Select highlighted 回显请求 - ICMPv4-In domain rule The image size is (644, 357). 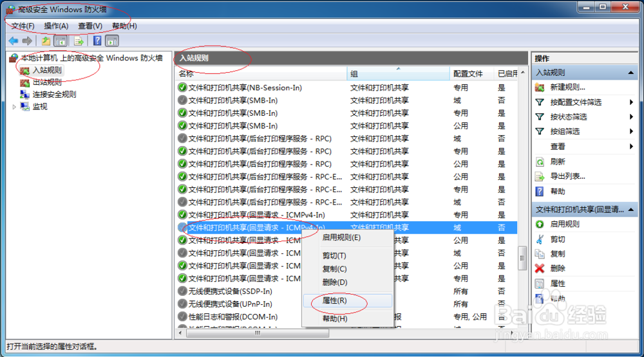(x=347, y=227)
